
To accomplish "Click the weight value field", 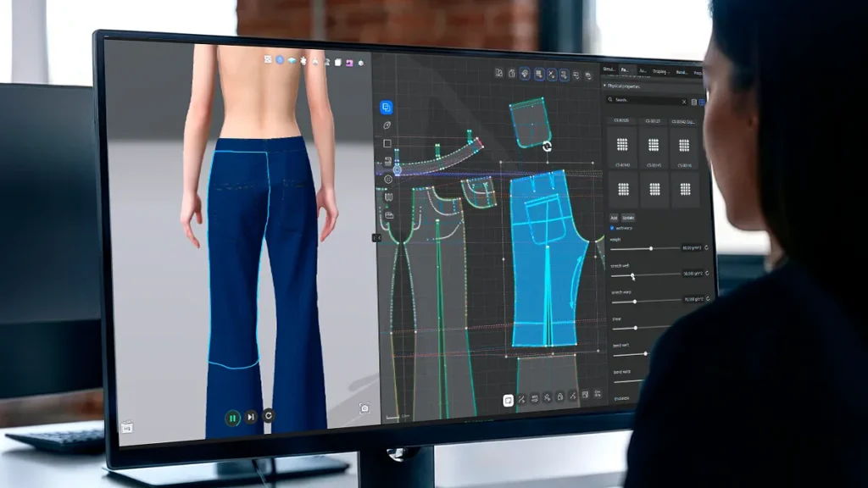I will [692, 248].
